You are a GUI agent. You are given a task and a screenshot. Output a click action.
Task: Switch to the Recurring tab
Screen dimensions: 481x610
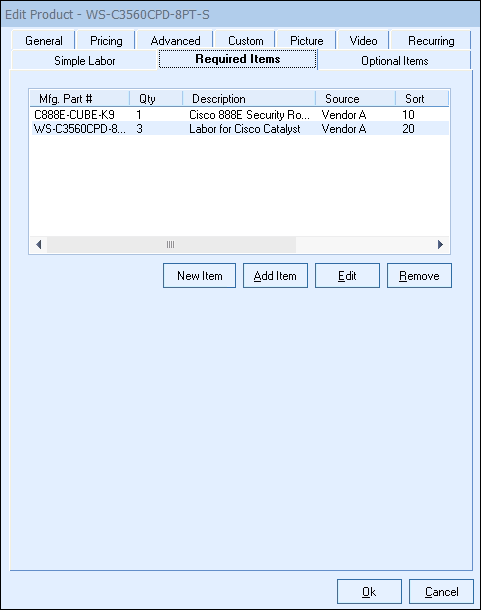(x=431, y=40)
